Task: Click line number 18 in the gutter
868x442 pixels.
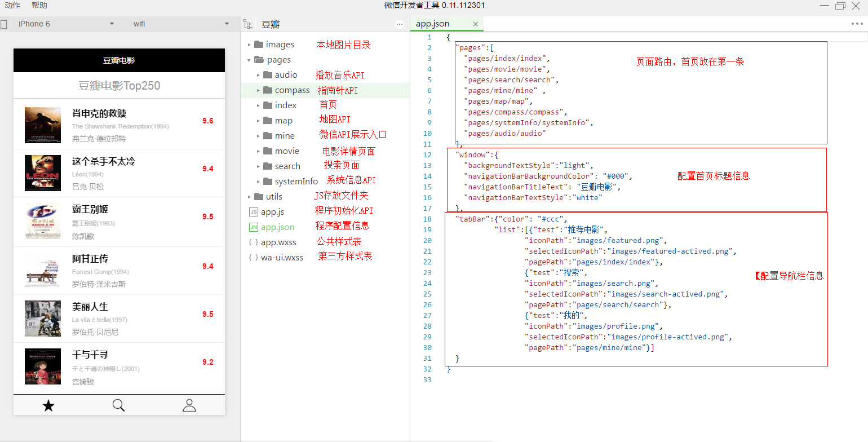Action: pyautogui.click(x=428, y=219)
